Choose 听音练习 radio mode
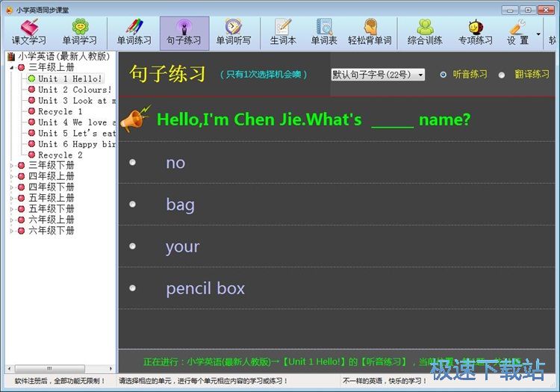560x392 pixels. [x=444, y=75]
